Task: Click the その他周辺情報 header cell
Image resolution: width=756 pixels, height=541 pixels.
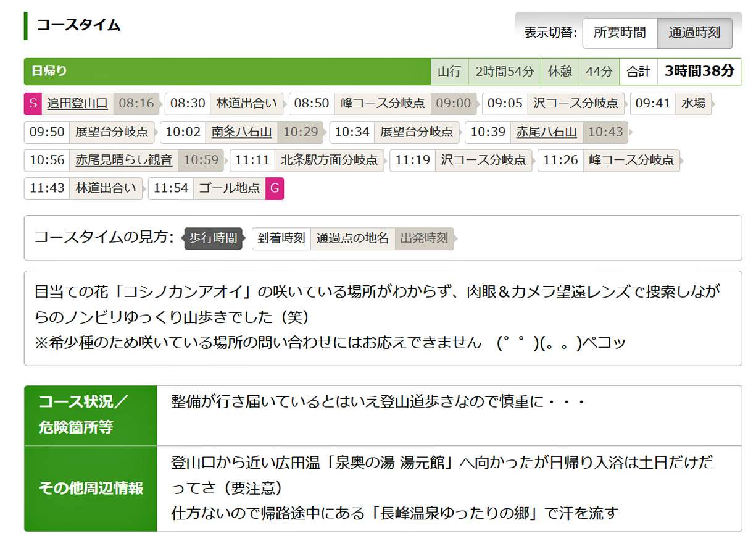Action: click(90, 489)
